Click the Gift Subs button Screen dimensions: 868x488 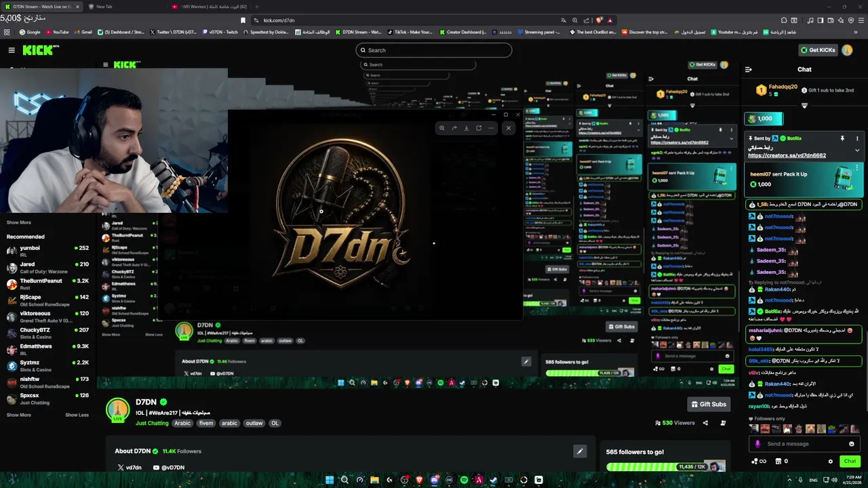[x=709, y=404]
